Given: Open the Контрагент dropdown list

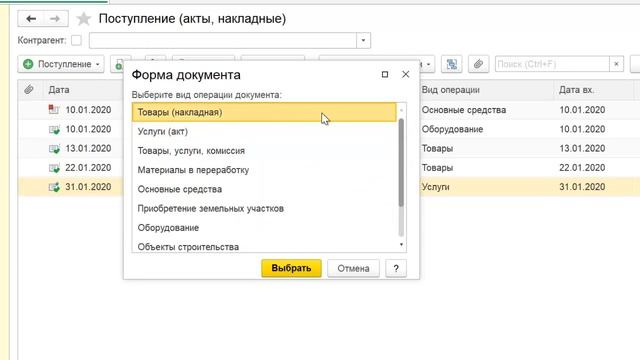Looking at the screenshot, I should coord(363,40).
